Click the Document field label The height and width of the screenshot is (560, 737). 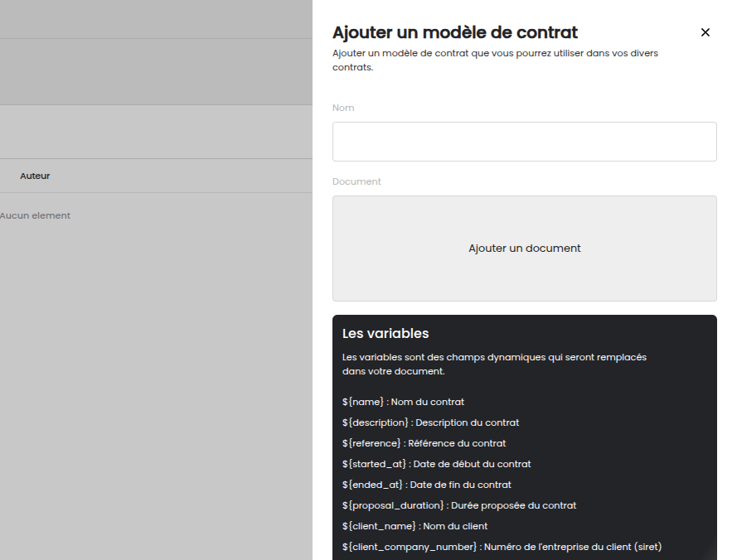[356, 181]
